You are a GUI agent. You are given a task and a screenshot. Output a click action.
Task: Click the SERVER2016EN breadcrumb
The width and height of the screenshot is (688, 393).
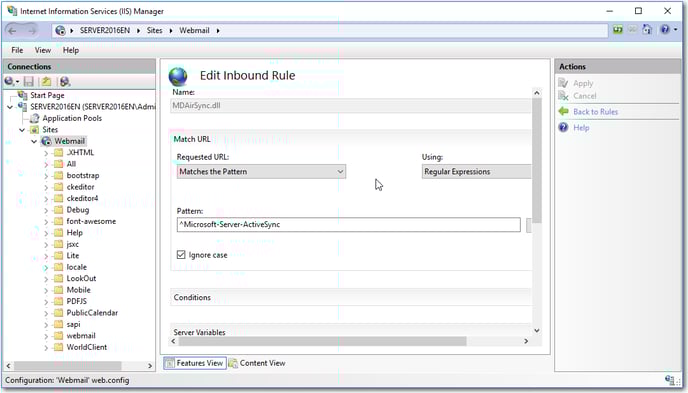105,30
